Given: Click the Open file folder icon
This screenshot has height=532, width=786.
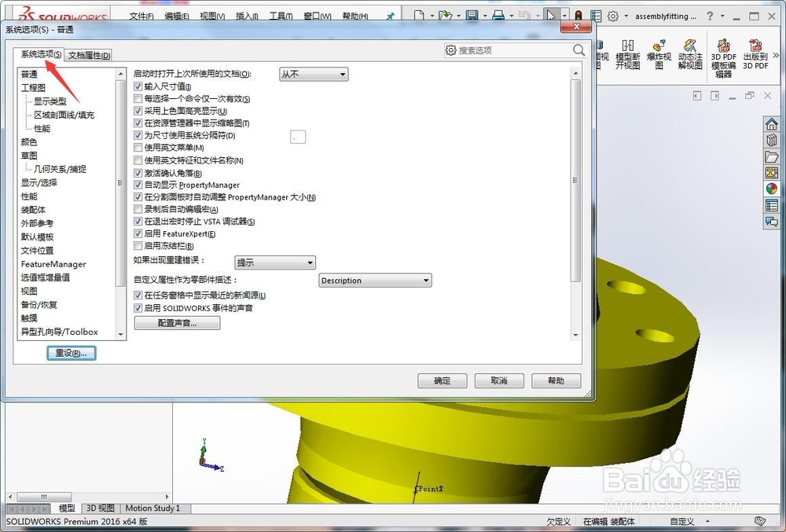Looking at the screenshot, I should click(445, 16).
